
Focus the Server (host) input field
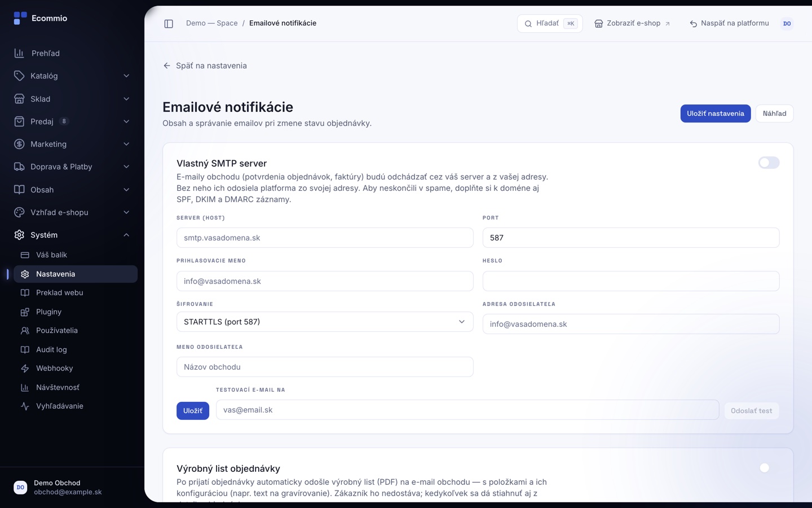coord(325,238)
